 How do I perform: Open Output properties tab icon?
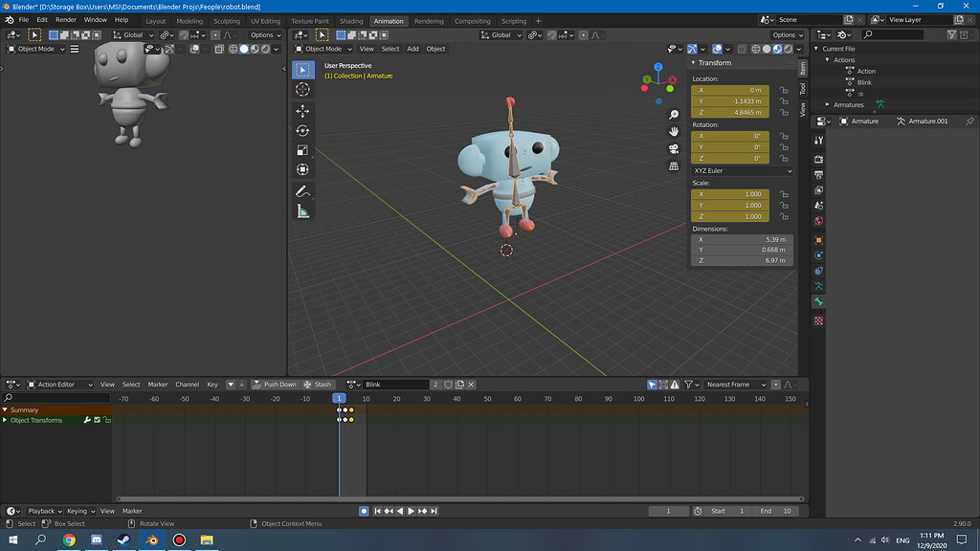point(819,175)
